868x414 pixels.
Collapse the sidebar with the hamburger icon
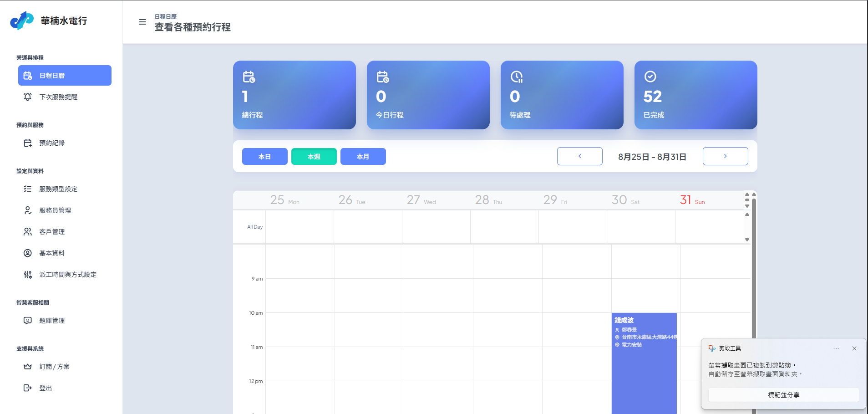tap(142, 21)
